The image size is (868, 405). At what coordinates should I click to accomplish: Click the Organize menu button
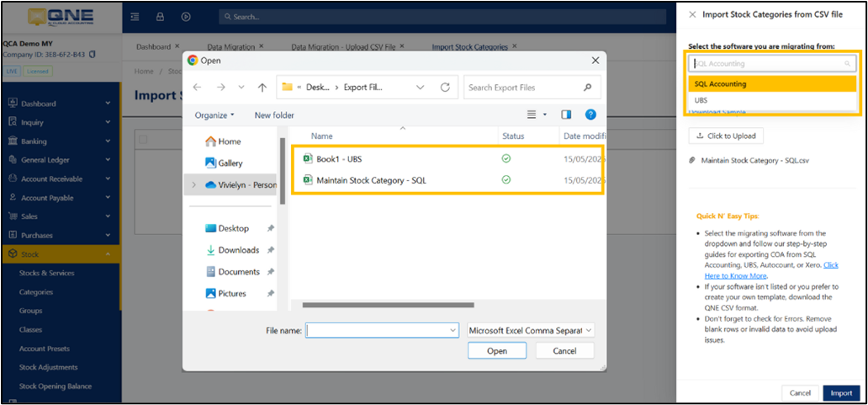click(214, 115)
